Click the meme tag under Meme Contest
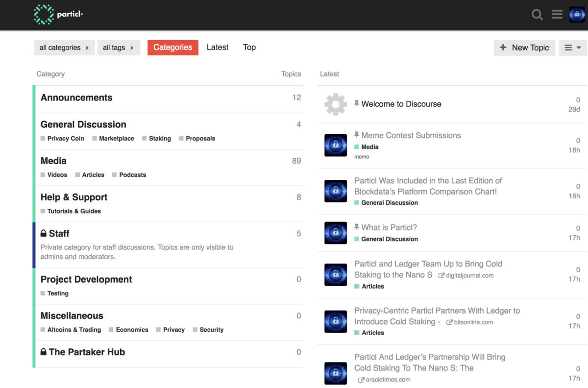The width and height of the screenshot is (588, 388). pos(362,157)
